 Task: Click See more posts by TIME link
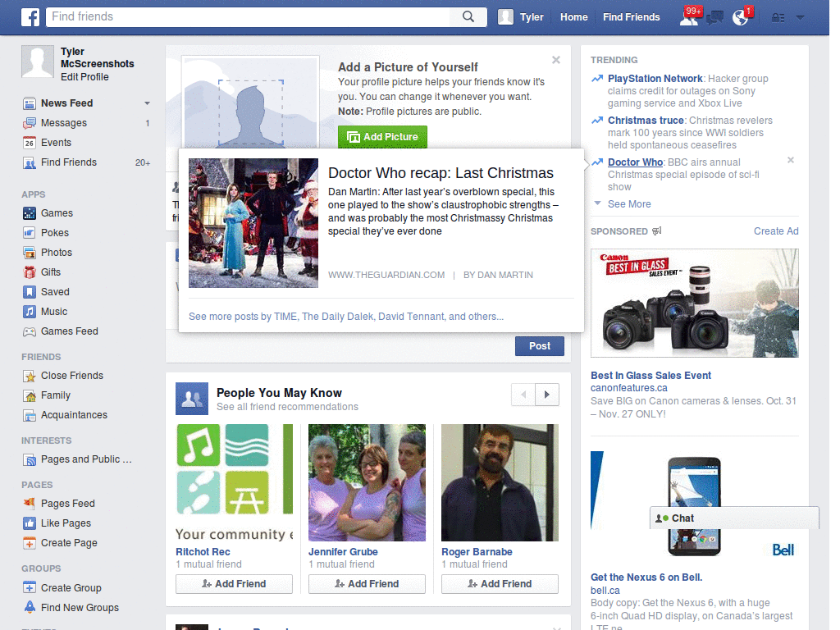(346, 317)
